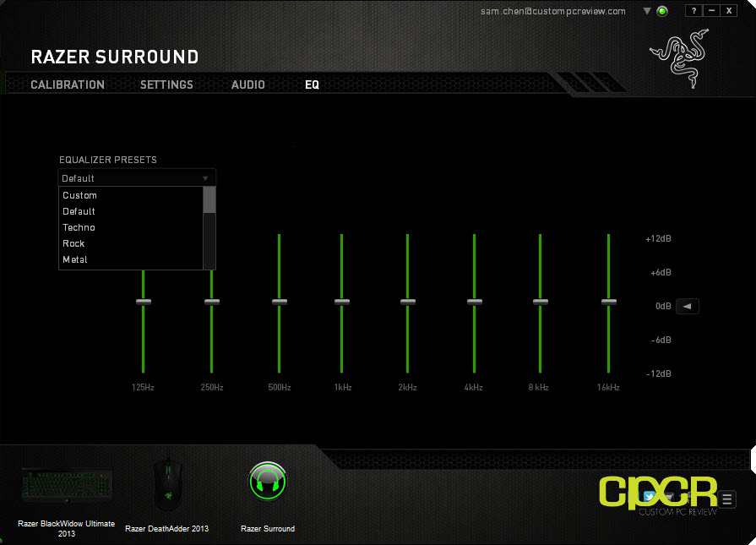This screenshot has width=756, height=545.
Task: Switch to the Settings tab
Action: 166,84
